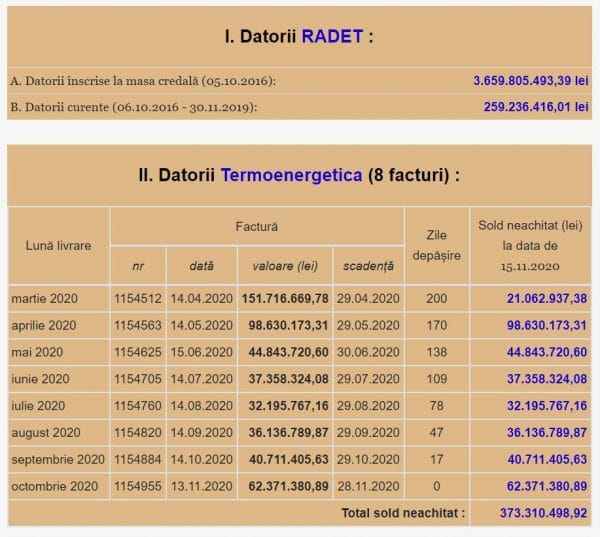Click the overdue days value 138

click(x=437, y=352)
